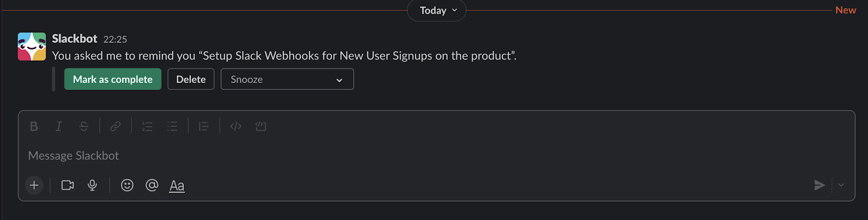Insert a link using the link icon
The width and height of the screenshot is (868, 220).
(116, 126)
